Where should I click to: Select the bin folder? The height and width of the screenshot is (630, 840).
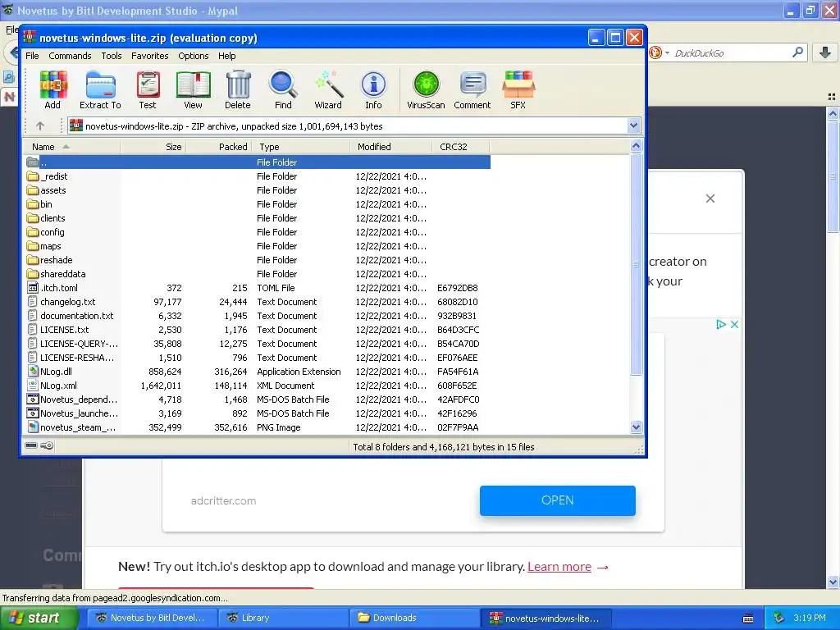40,204
